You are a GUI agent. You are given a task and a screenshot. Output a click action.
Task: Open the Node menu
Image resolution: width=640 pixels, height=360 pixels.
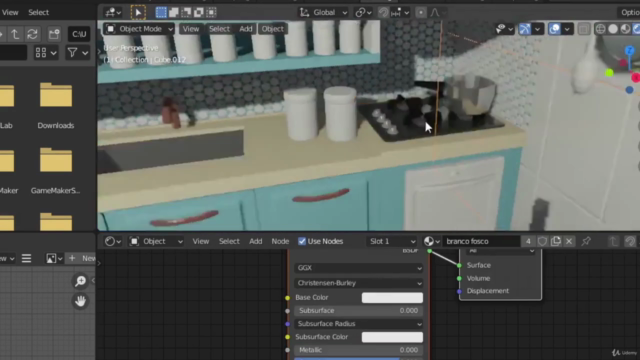280,241
